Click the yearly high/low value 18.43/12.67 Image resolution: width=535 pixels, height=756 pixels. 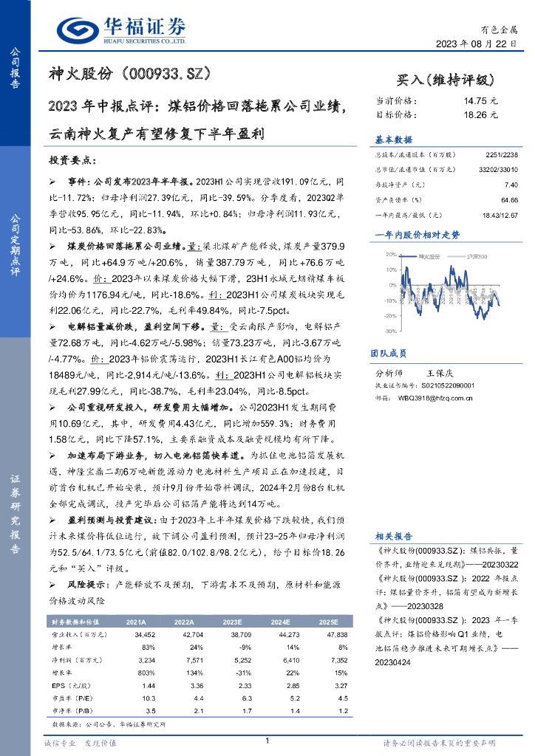(500, 216)
